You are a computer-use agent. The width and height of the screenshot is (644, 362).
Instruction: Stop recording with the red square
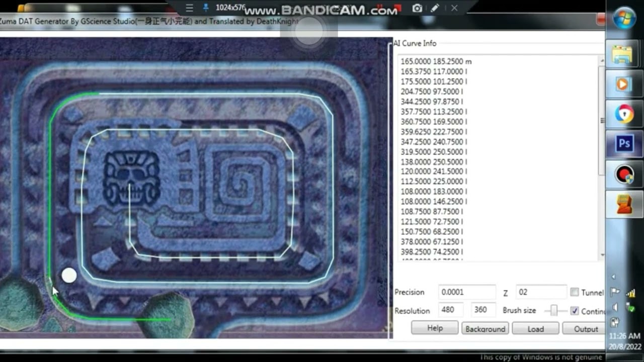398,8
